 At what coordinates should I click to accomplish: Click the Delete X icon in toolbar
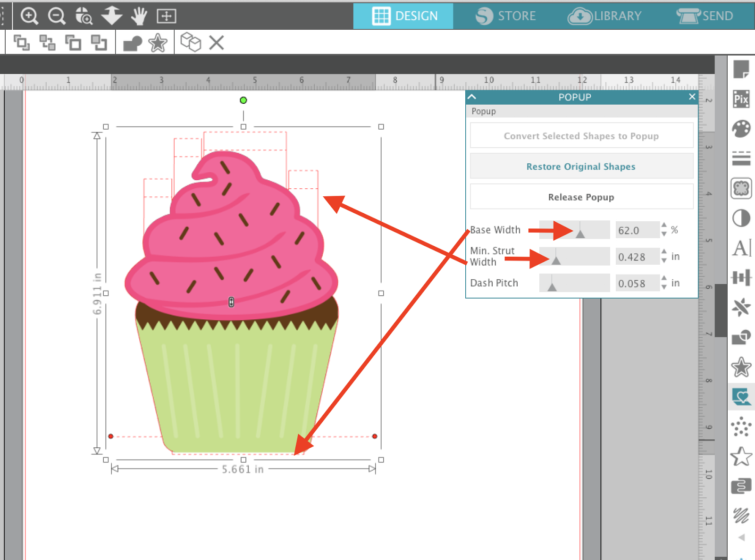(217, 42)
